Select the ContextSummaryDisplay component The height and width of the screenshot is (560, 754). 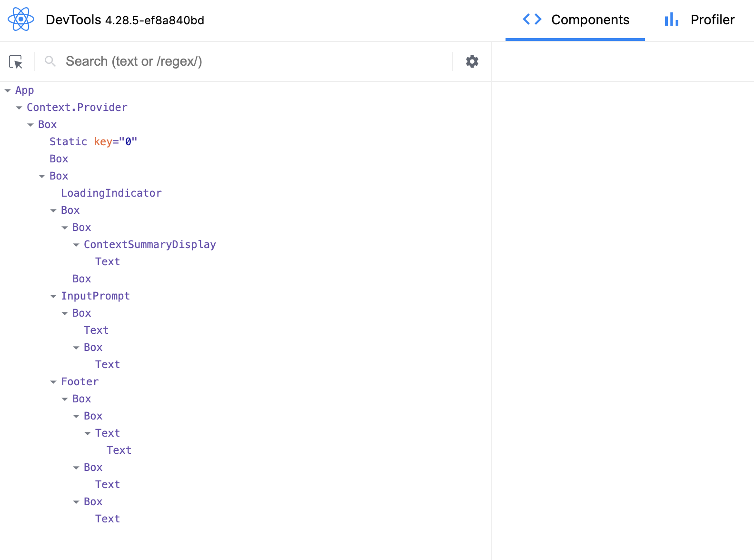(x=149, y=245)
